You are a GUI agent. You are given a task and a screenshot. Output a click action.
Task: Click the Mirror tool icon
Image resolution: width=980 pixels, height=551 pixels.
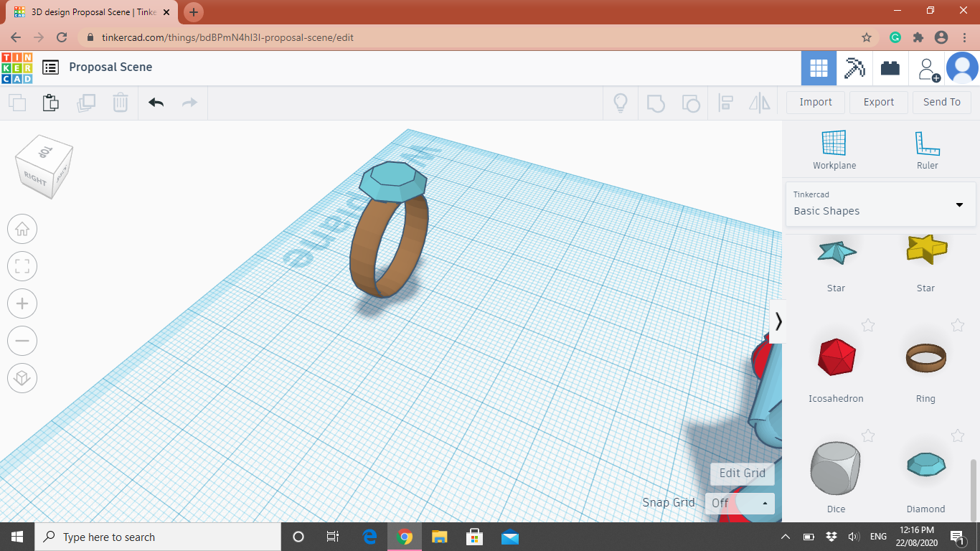[x=760, y=103]
